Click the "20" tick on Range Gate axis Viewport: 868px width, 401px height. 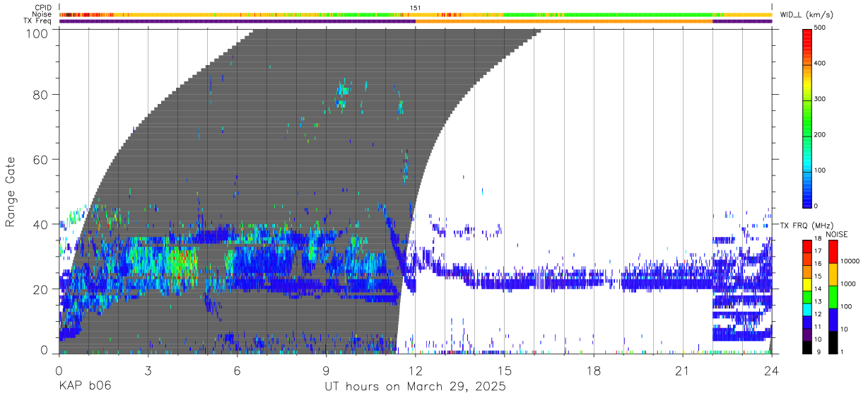[x=41, y=289]
